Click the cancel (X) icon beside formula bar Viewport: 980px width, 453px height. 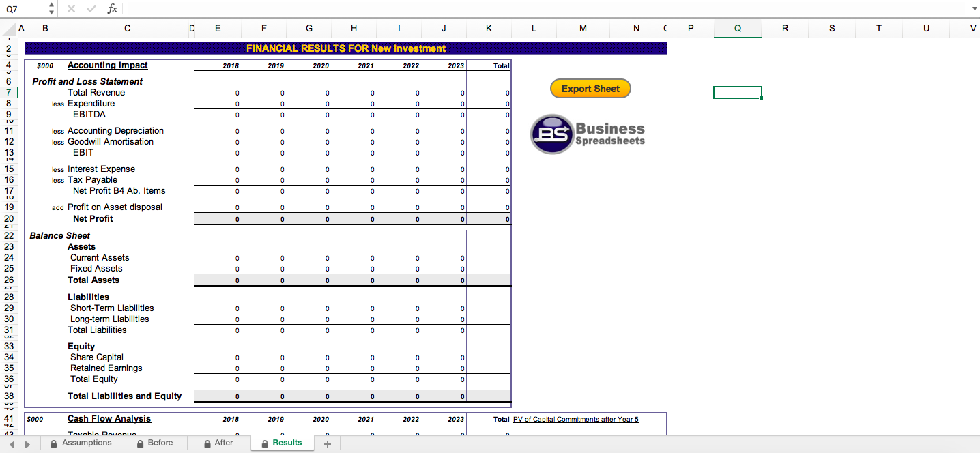pos(71,9)
